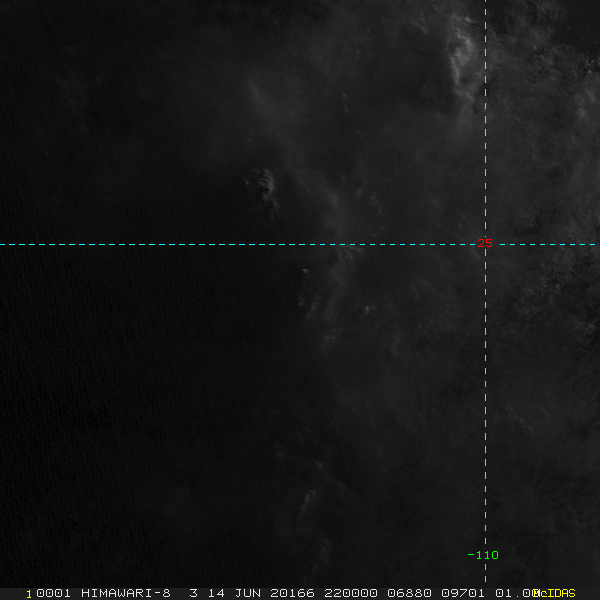Click the 0001 text in status bar
Screen dimensions: 600x600
coord(53,593)
